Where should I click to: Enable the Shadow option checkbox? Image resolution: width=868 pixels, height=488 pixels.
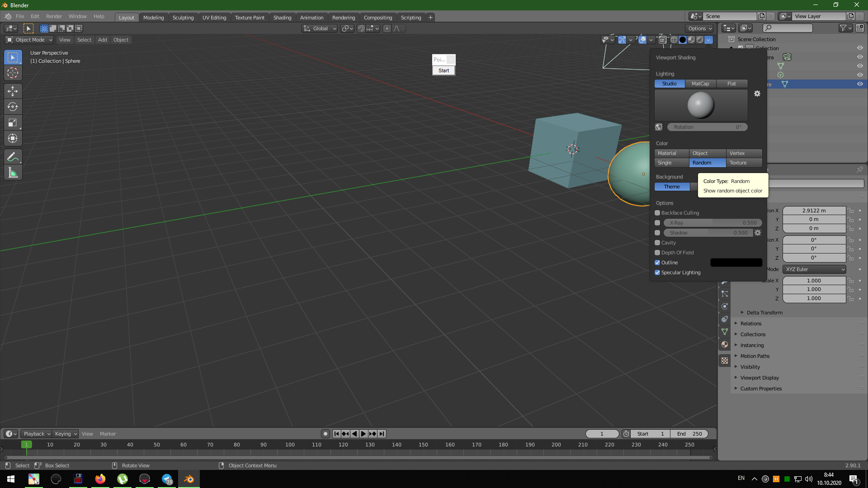(x=657, y=233)
